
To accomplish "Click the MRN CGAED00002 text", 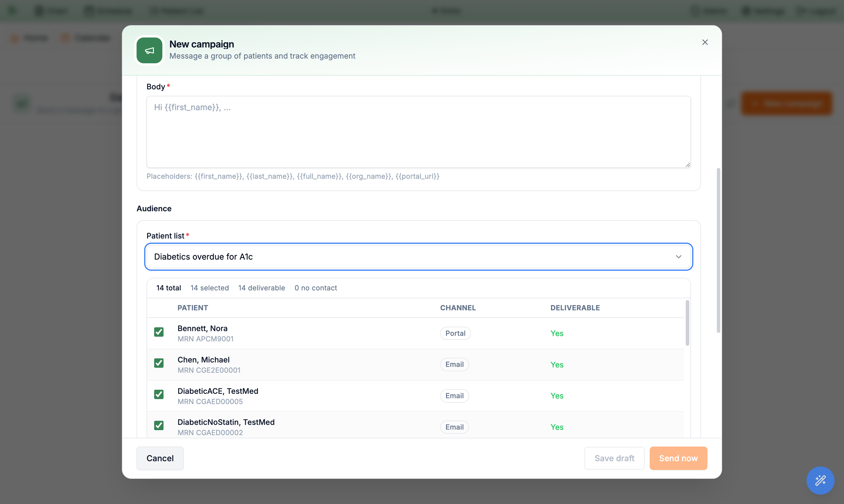I will [x=210, y=433].
